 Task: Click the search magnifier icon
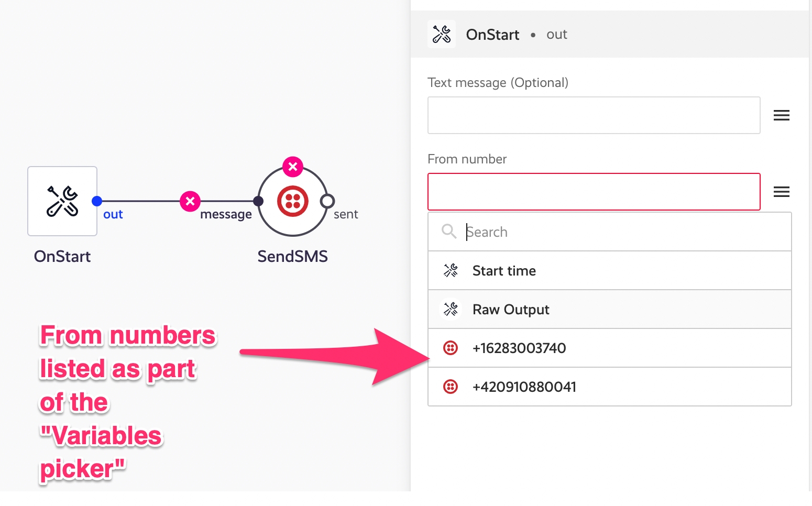click(449, 232)
